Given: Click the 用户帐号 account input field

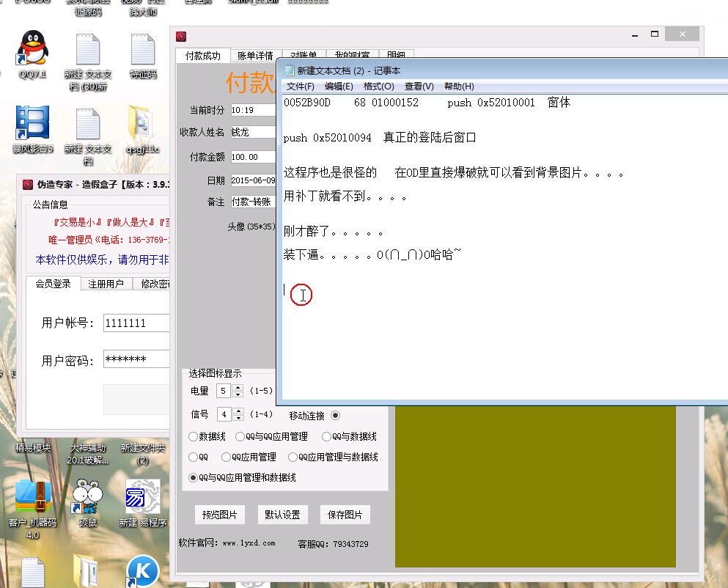Looking at the screenshot, I should [136, 323].
